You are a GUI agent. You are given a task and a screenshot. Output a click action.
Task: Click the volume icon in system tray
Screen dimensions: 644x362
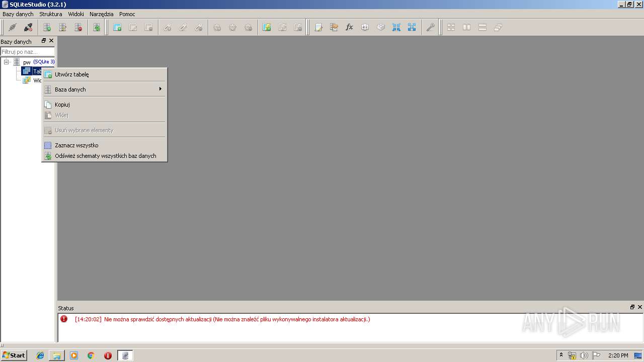[x=584, y=355]
